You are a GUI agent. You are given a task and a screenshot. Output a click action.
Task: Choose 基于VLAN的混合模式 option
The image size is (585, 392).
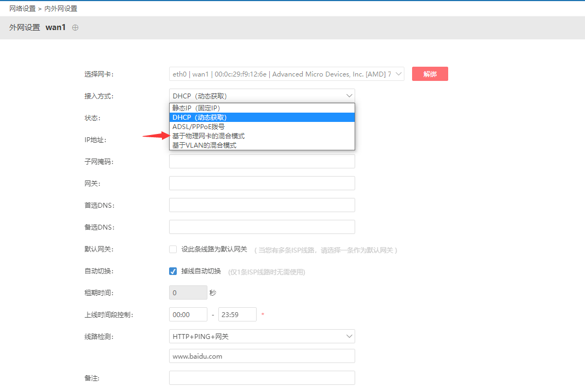pyautogui.click(x=262, y=145)
